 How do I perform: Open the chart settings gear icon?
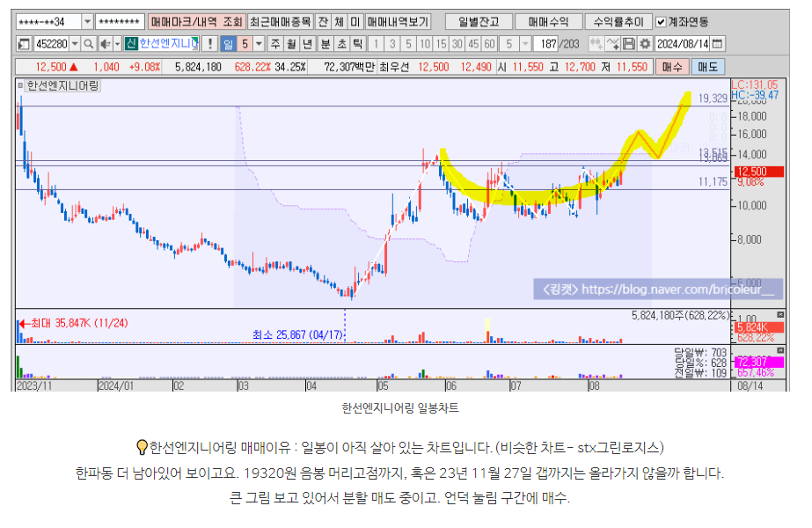pos(646,44)
